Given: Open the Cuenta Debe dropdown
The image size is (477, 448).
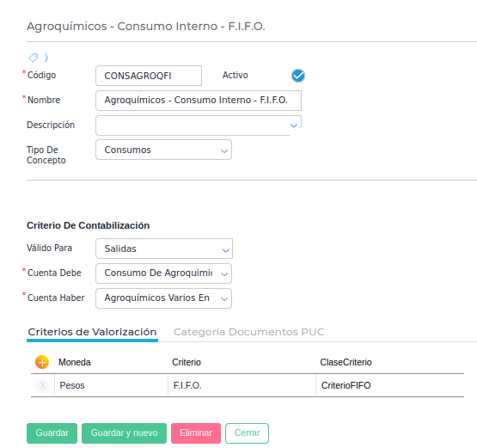Looking at the screenshot, I should [163, 273].
